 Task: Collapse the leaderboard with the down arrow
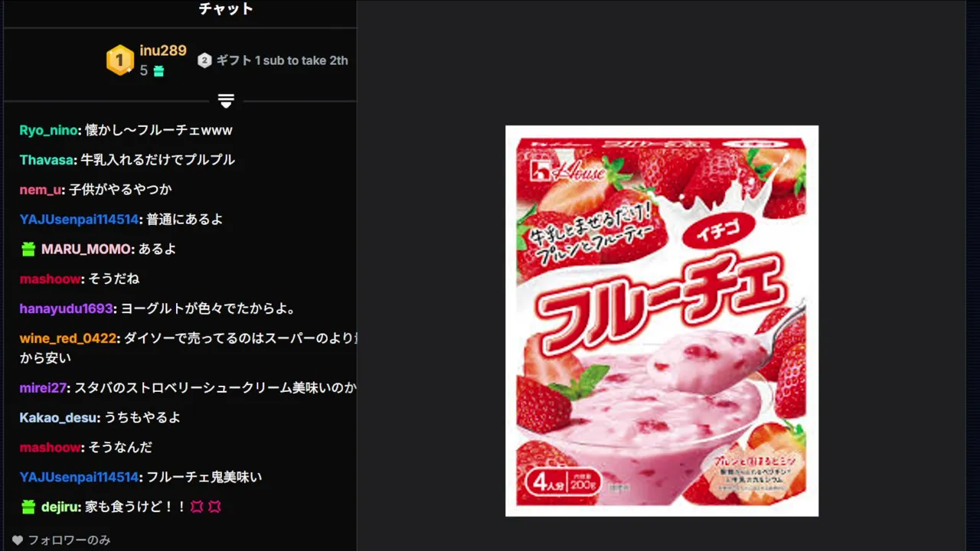(x=226, y=100)
